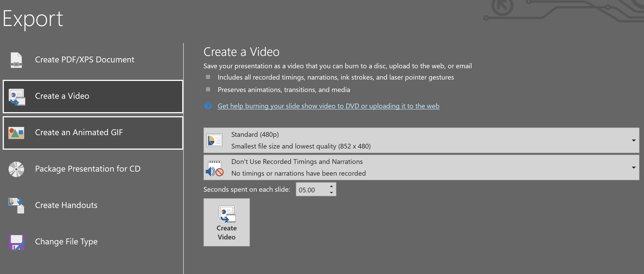Increase seconds per slide with up arrow
The height and width of the screenshot is (274, 644).
pos(331,186)
